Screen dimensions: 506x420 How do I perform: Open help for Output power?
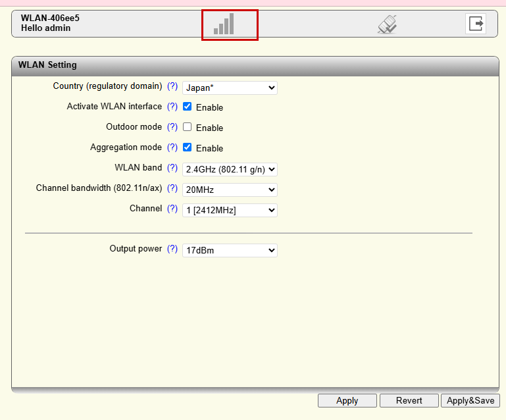pyautogui.click(x=172, y=249)
